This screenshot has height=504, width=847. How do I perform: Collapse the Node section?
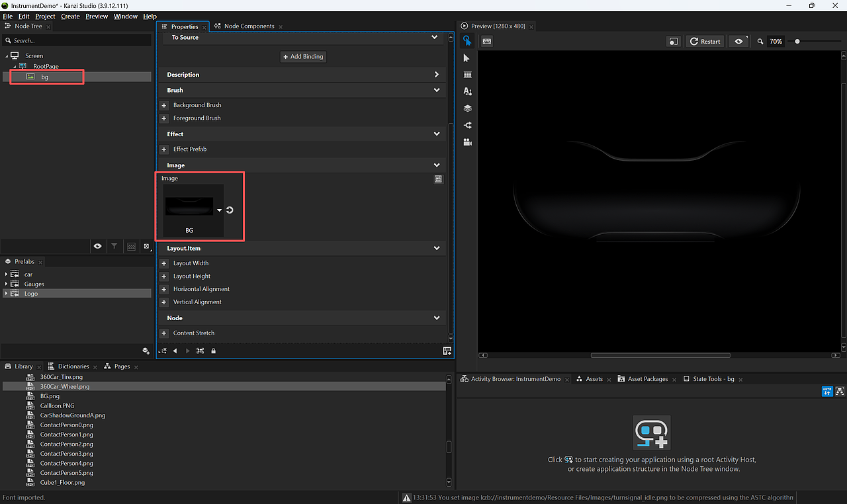(437, 317)
